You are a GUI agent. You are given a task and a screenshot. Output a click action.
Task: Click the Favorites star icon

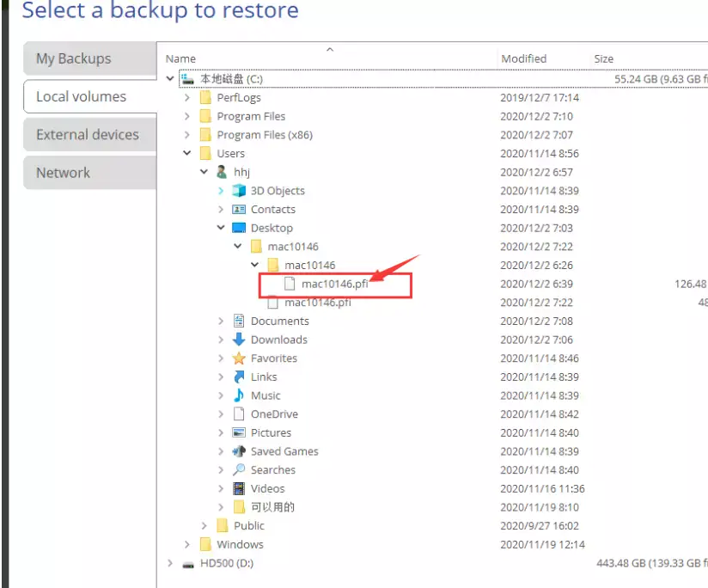pyautogui.click(x=239, y=358)
